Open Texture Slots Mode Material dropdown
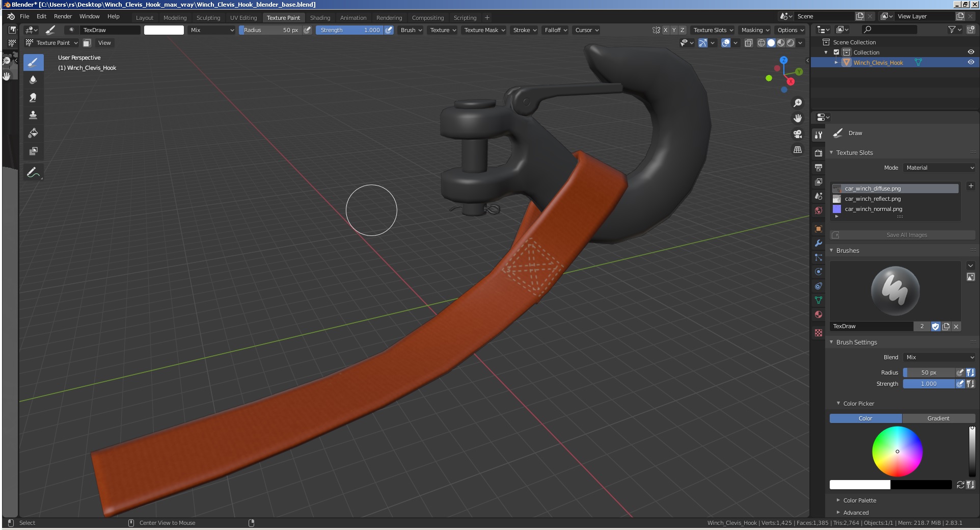The height and width of the screenshot is (530, 980). tap(939, 168)
